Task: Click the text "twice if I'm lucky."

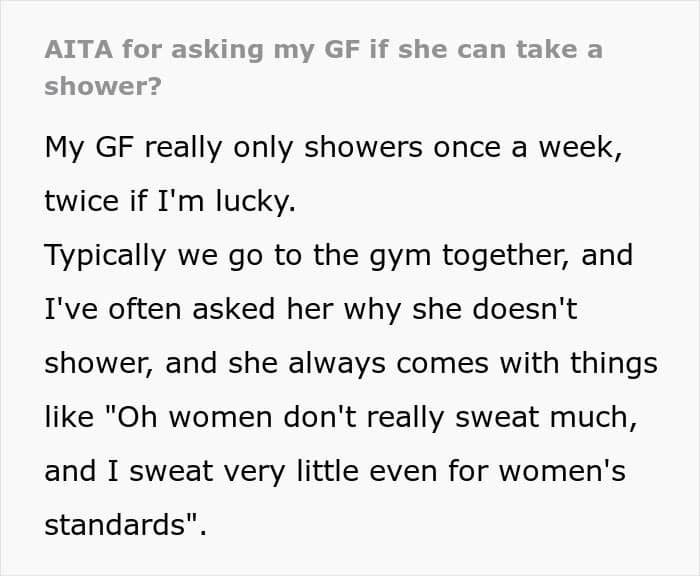Action: 170,201
